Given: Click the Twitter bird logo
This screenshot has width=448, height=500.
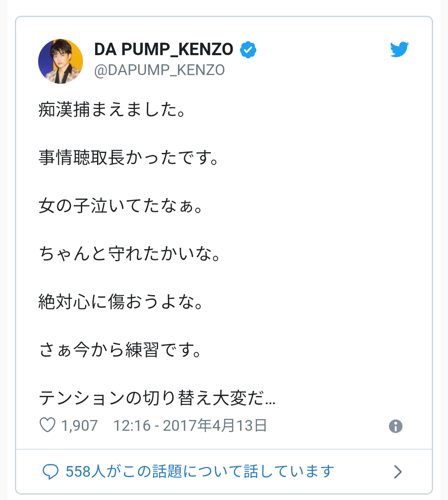Looking at the screenshot, I should coord(399,50).
